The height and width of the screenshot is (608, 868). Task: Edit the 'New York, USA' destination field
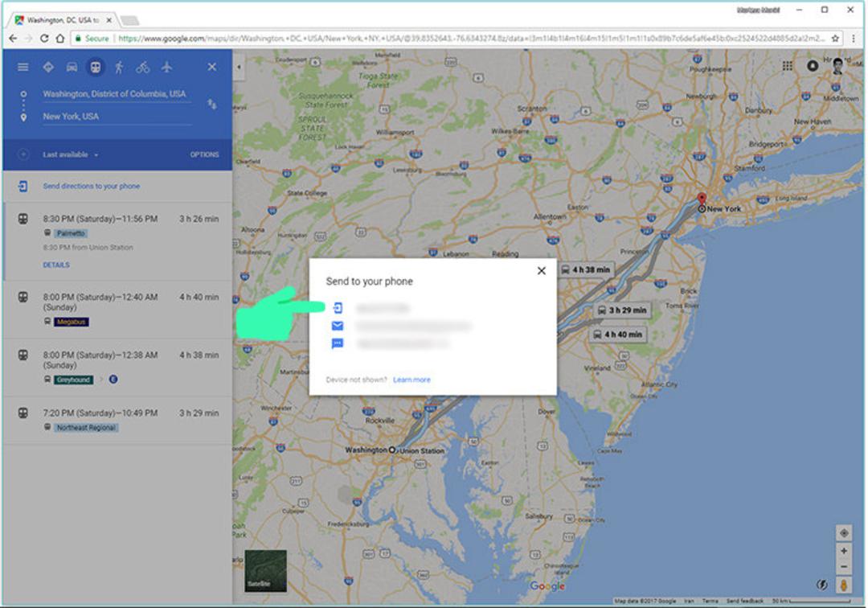(x=117, y=117)
